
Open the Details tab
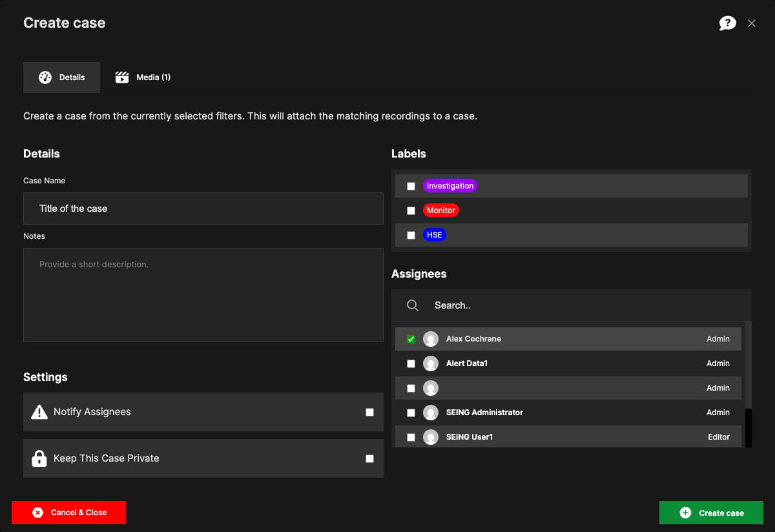(61, 77)
